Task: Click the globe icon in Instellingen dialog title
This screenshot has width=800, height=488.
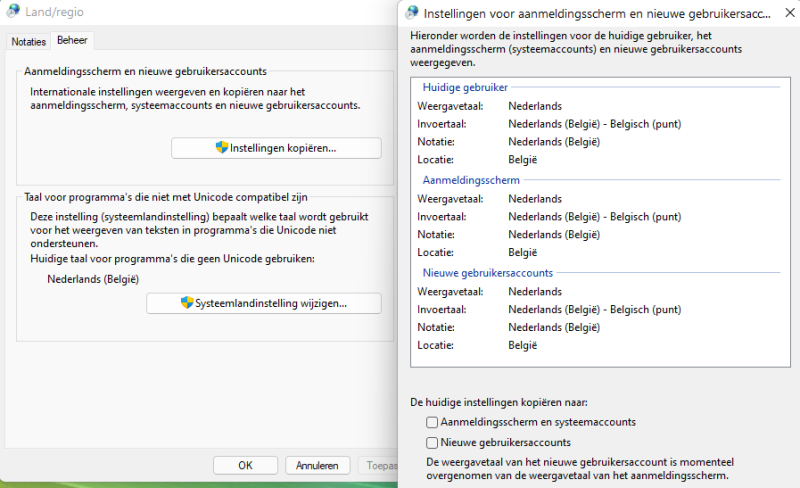Action: [x=412, y=14]
